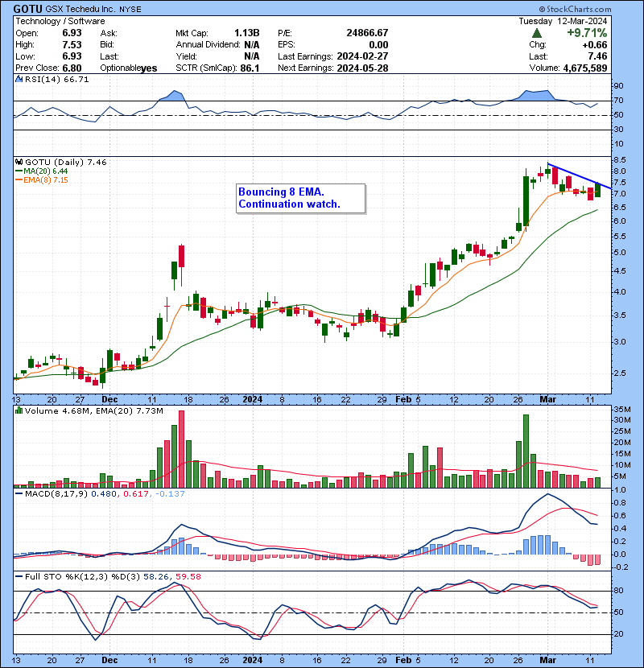Viewport: 644px width, 668px height.
Task: Click the 2.5 price axis label
Action: click(619, 373)
